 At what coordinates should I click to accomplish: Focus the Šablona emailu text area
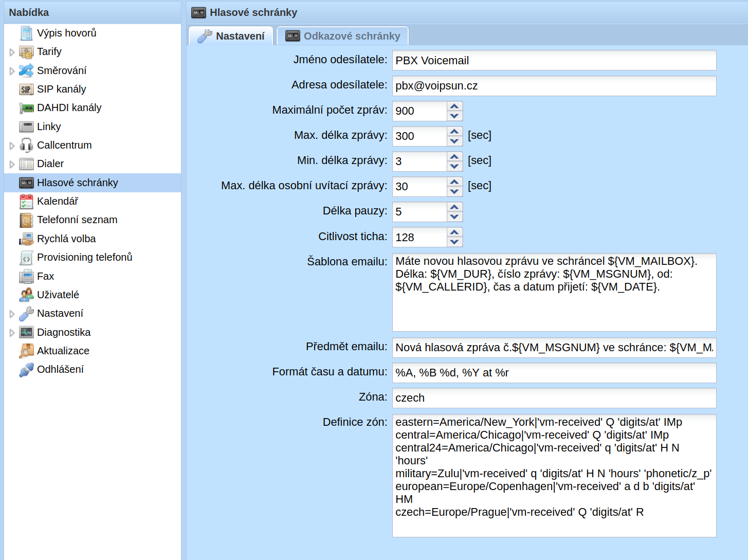554,292
